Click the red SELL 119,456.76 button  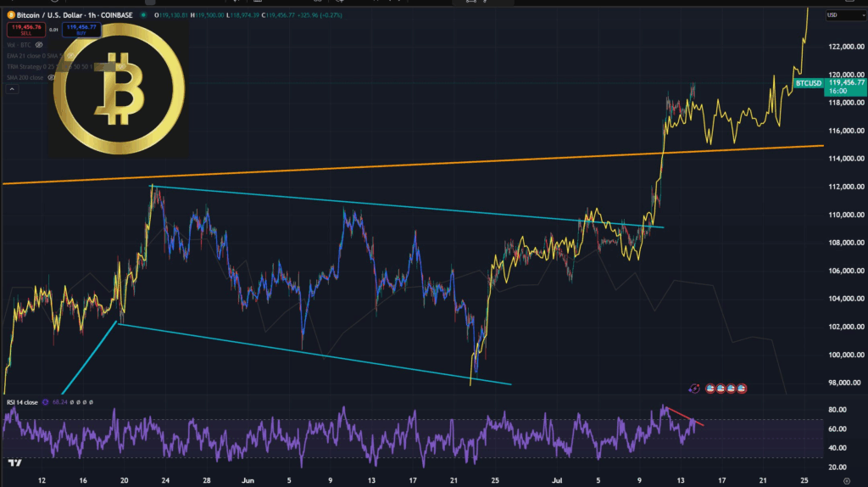(26, 30)
